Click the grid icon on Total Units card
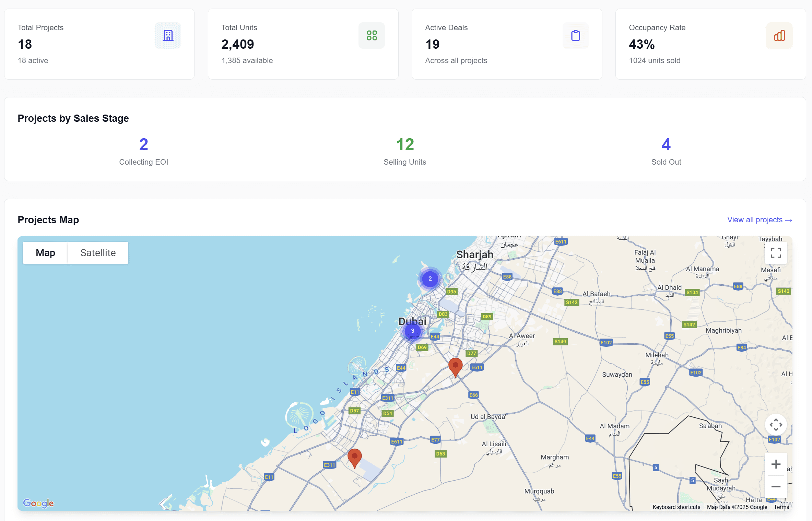This screenshot has height=521, width=812. pos(372,35)
